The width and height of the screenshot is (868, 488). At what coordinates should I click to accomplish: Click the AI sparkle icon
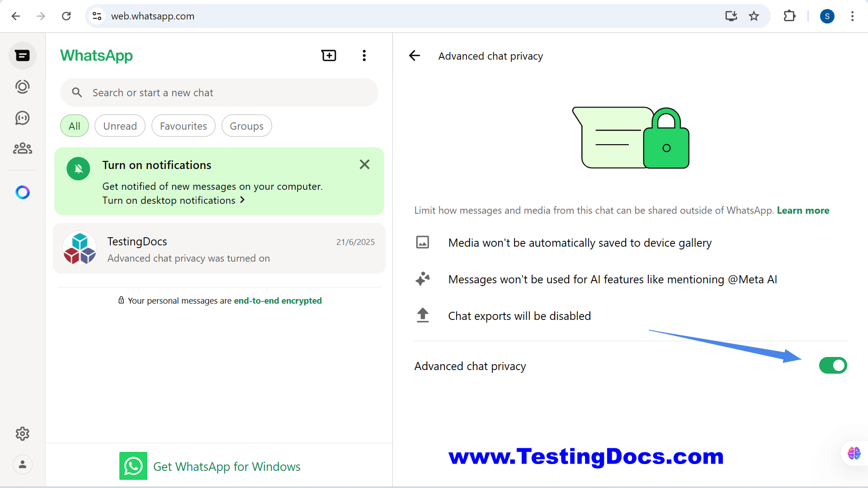[x=423, y=279]
